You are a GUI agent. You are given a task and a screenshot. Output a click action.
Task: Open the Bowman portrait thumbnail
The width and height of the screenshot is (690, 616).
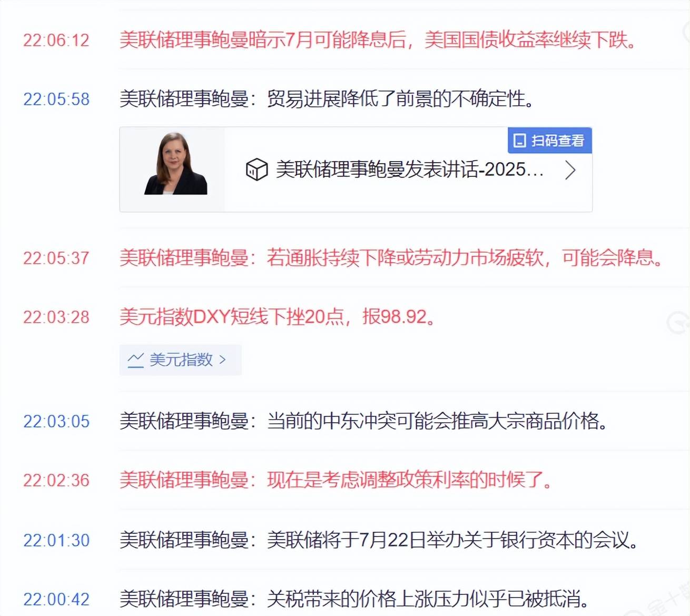tap(176, 164)
